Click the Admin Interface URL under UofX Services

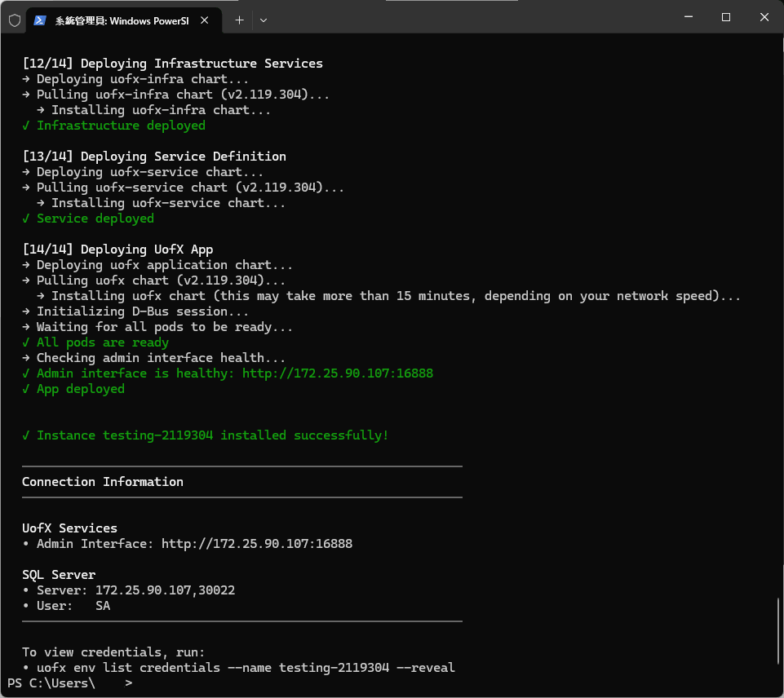click(x=256, y=543)
